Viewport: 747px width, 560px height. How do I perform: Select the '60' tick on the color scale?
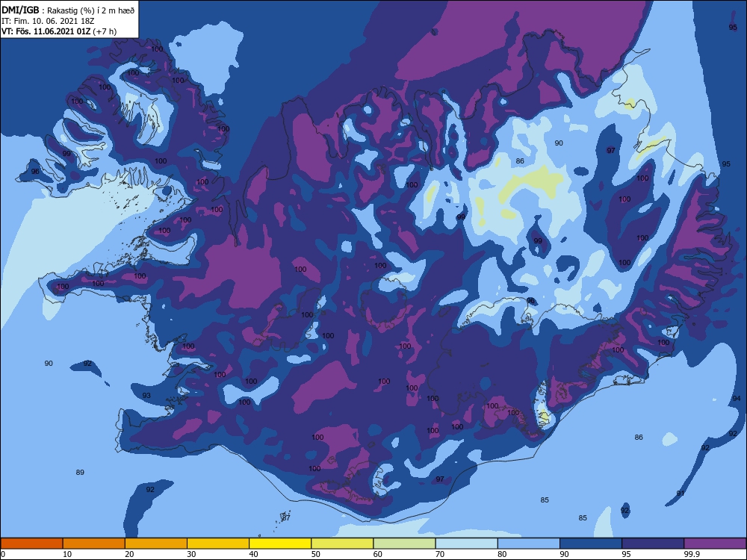tap(378, 554)
